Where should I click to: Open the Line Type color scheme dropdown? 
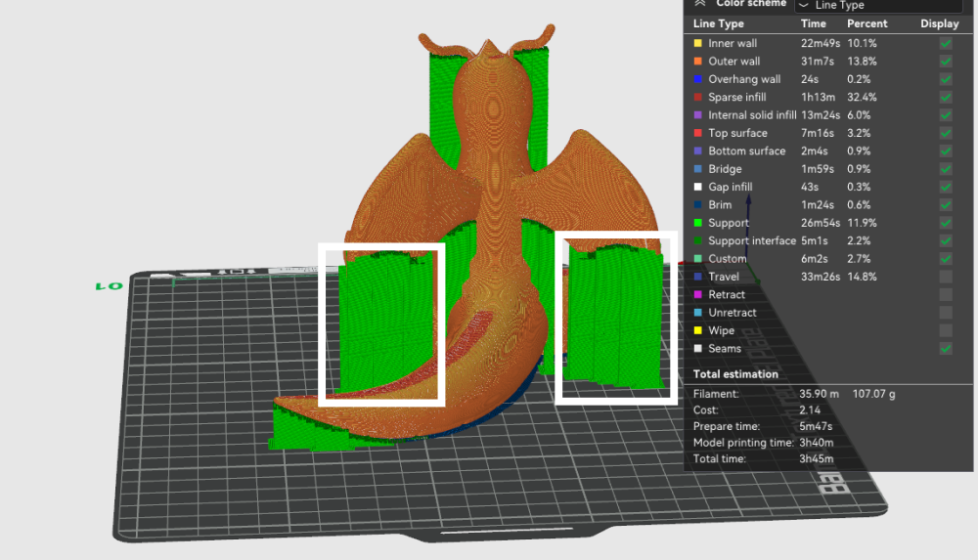click(x=878, y=5)
